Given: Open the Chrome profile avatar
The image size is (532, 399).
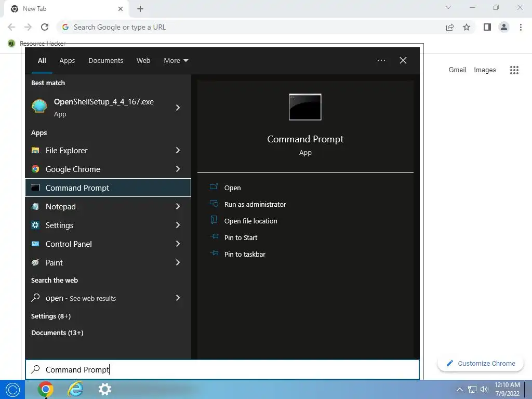Looking at the screenshot, I should coord(504,27).
